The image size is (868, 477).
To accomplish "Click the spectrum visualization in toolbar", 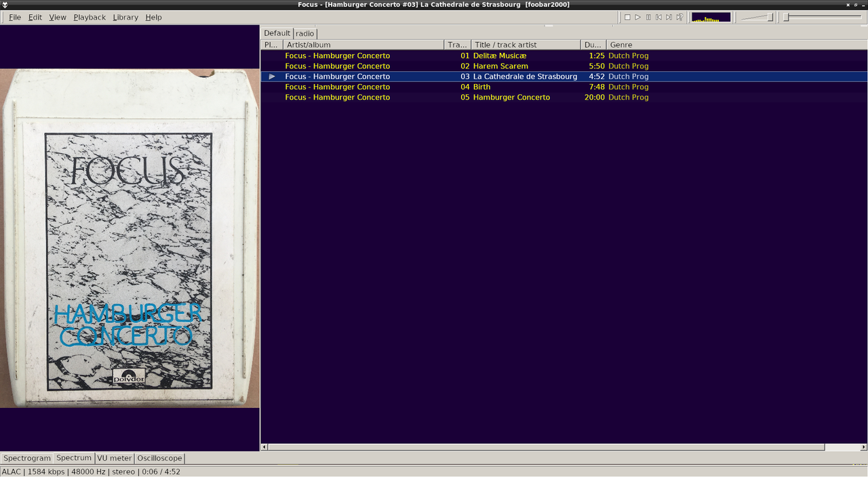I will point(711,17).
